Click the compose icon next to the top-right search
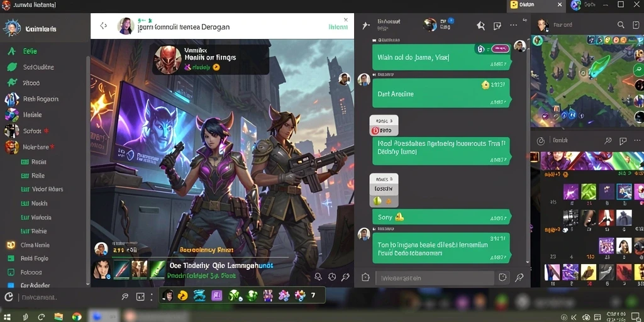The width and height of the screenshot is (644, 322). click(635, 25)
